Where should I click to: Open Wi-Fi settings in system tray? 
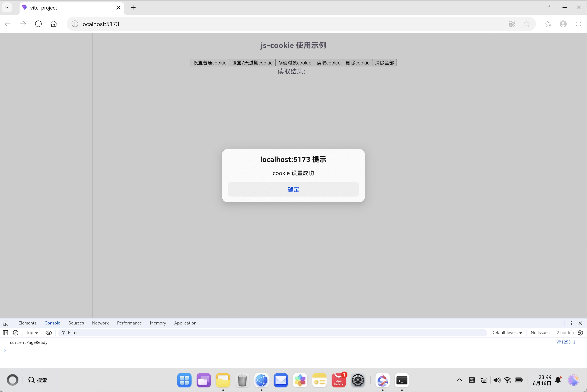508,380
